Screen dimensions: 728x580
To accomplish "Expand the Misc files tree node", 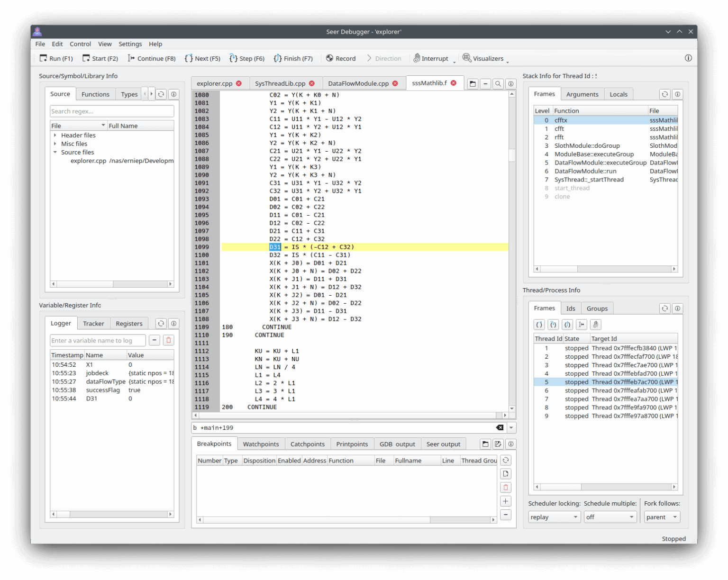I will (x=55, y=144).
